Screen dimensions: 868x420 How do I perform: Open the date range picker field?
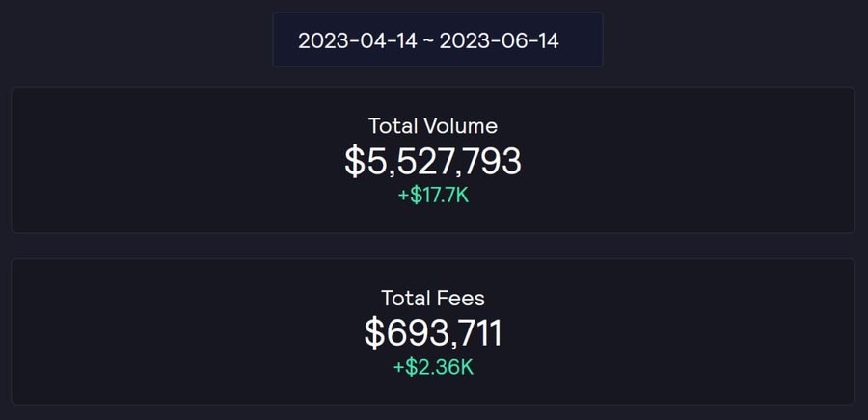(x=437, y=39)
